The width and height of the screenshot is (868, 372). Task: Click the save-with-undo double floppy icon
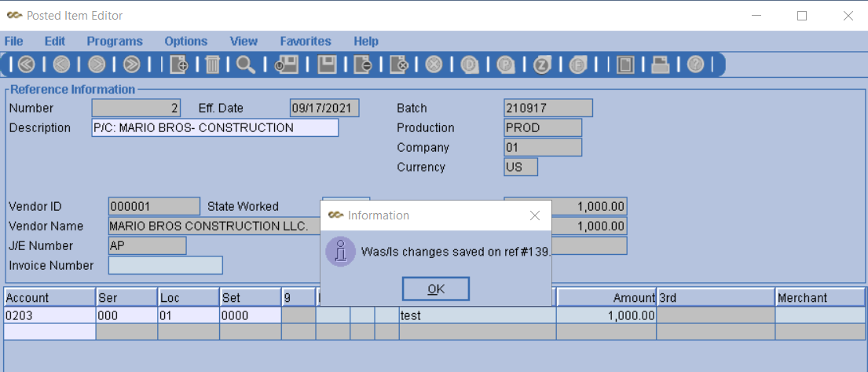tap(287, 64)
